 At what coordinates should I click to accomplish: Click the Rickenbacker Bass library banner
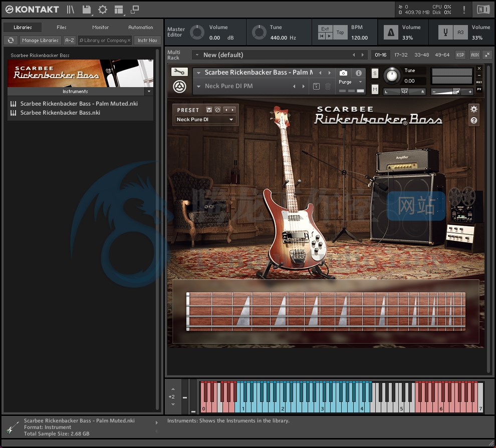coord(80,73)
